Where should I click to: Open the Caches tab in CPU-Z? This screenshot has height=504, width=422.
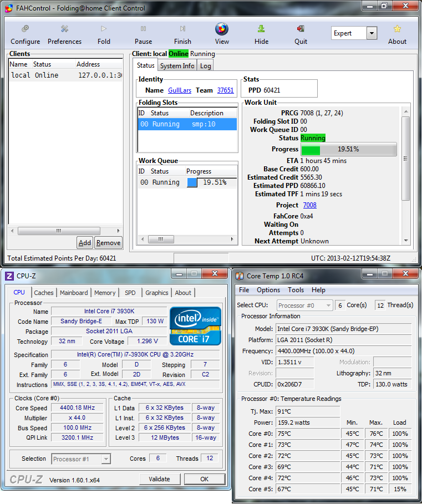(44, 293)
